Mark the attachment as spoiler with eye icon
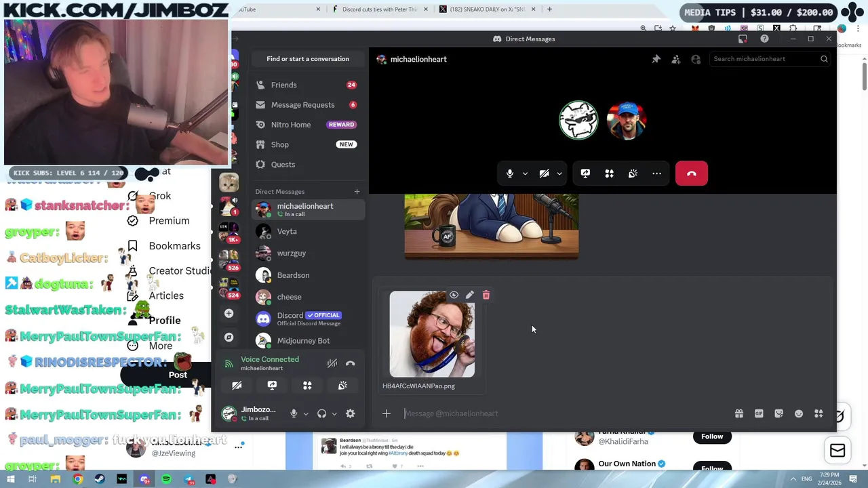This screenshot has width=868, height=488. click(454, 295)
